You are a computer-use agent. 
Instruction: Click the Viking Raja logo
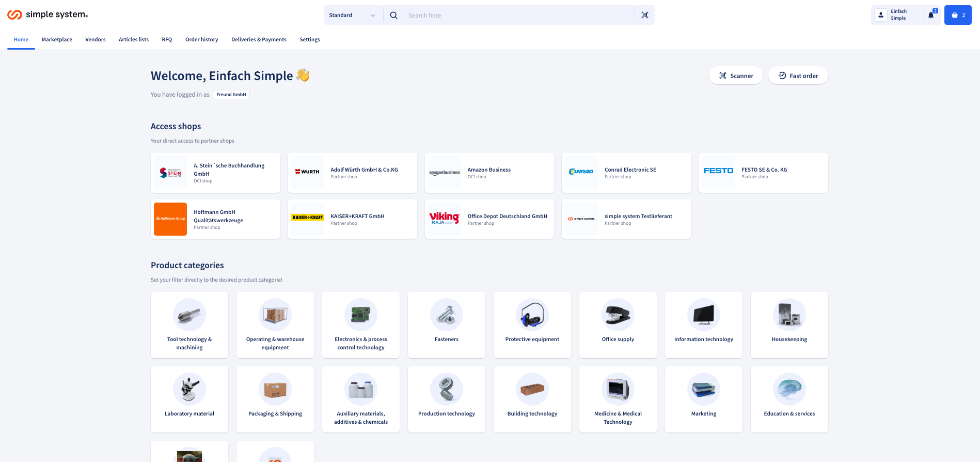(x=445, y=219)
